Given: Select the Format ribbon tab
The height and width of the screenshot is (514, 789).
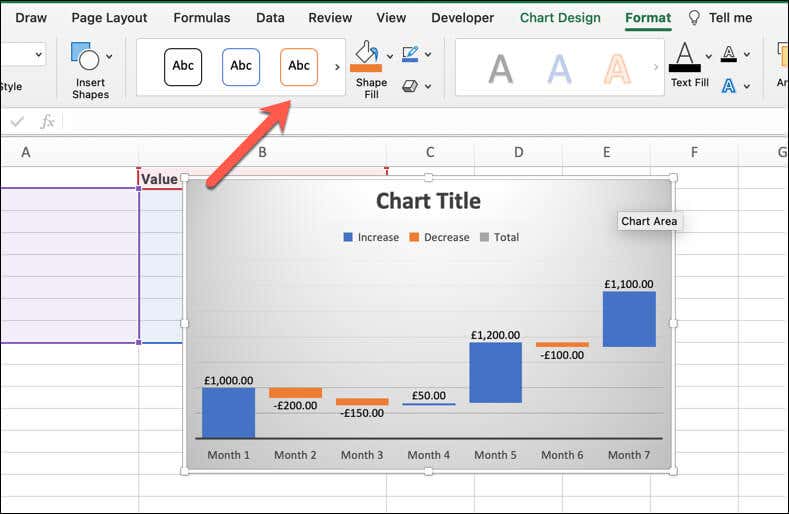Looking at the screenshot, I should (648, 18).
